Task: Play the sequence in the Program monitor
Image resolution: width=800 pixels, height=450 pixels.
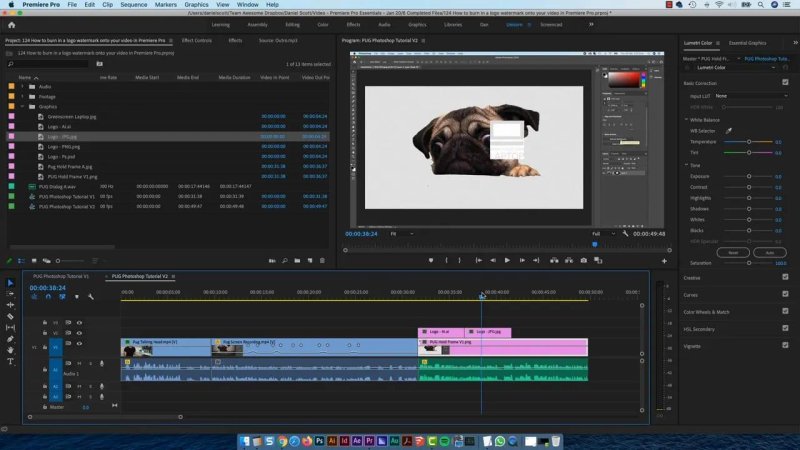Action: (x=507, y=260)
